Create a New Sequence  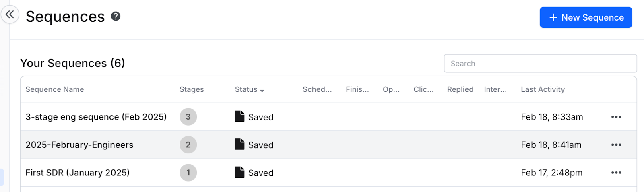pos(586,17)
